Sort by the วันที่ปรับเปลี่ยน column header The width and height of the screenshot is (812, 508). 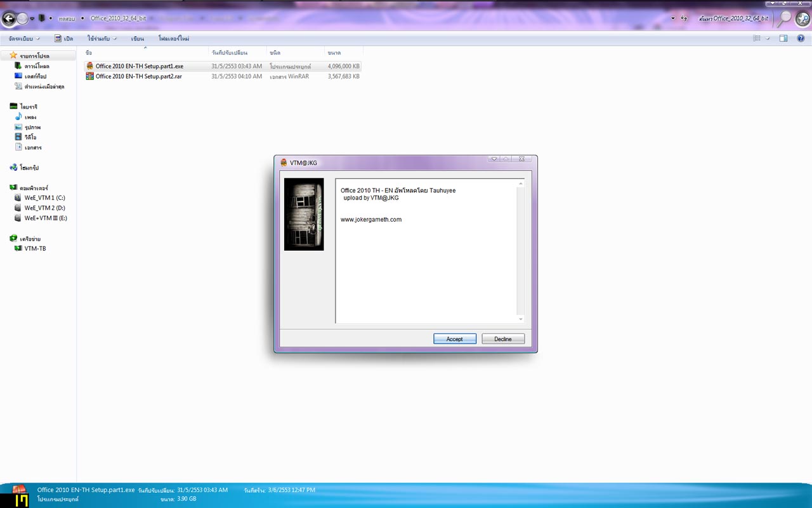tap(238, 53)
